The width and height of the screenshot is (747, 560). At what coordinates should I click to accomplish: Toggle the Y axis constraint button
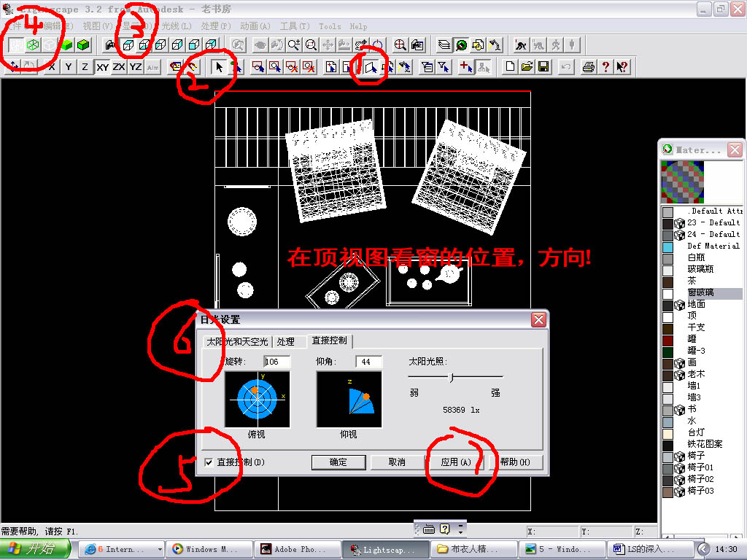point(69,66)
